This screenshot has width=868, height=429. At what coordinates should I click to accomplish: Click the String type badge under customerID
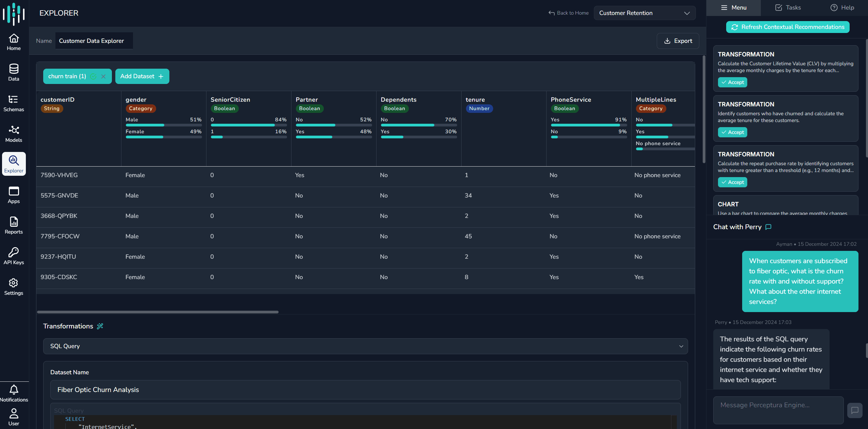point(51,108)
